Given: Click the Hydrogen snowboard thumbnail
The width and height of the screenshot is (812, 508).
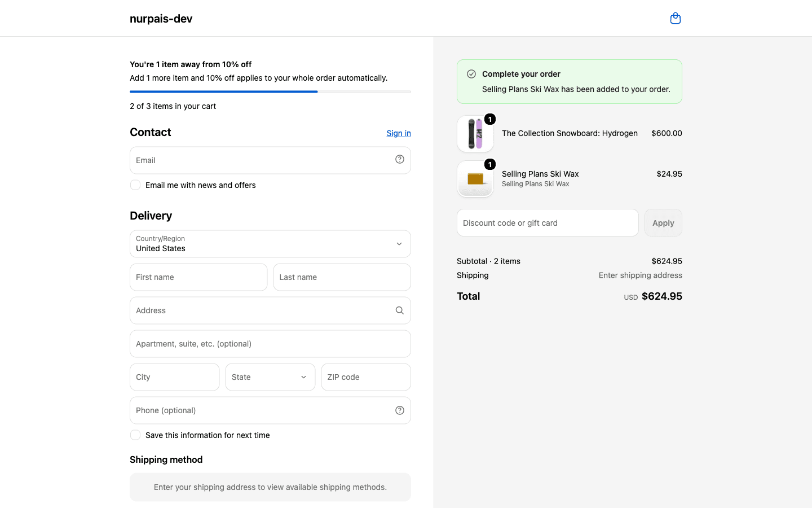Looking at the screenshot, I should (475, 134).
